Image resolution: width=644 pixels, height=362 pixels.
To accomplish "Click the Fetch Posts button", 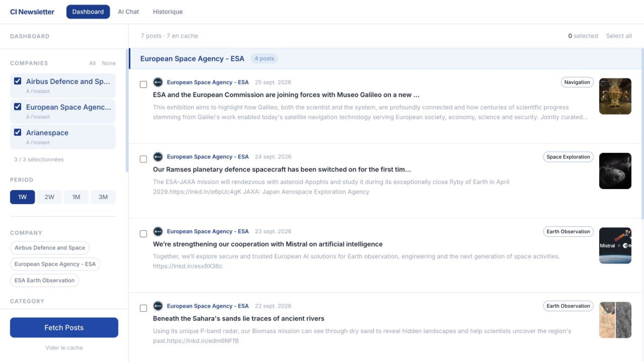I will point(64,327).
